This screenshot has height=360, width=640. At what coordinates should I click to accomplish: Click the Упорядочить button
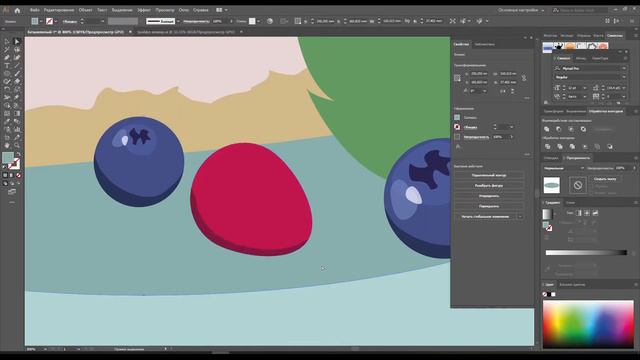point(489,196)
